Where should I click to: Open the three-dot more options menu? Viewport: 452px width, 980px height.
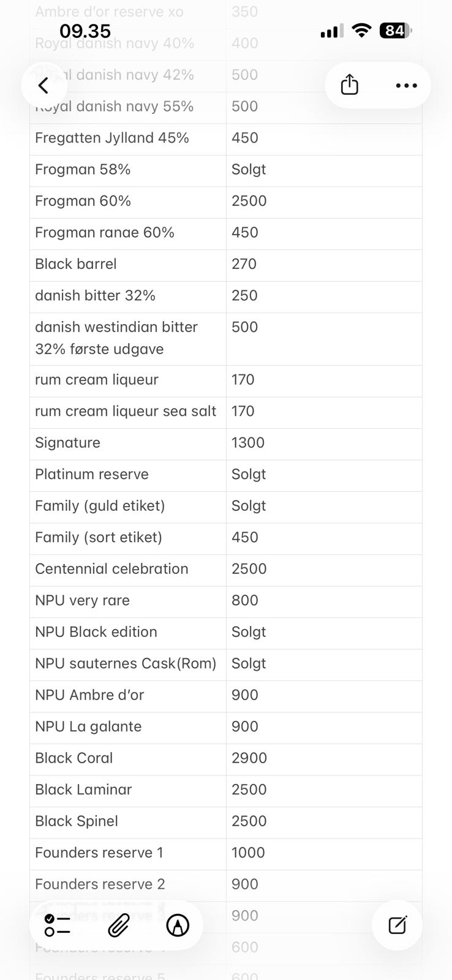click(x=406, y=85)
